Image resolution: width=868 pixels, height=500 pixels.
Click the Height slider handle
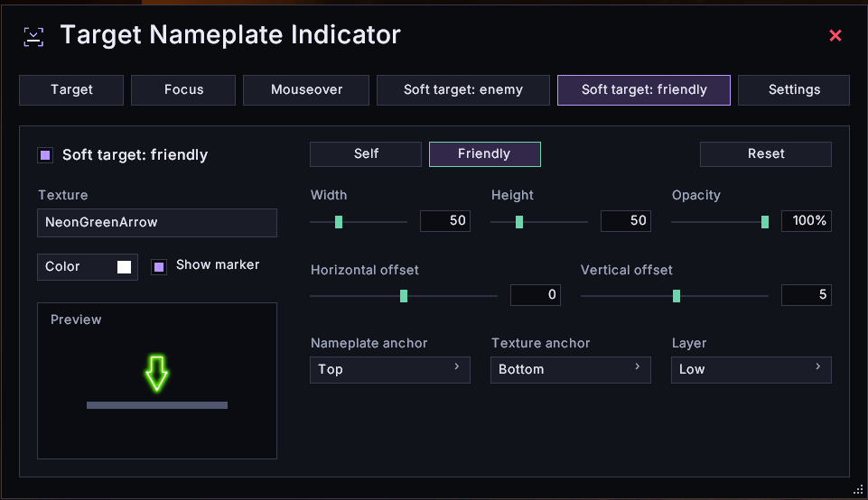519,222
